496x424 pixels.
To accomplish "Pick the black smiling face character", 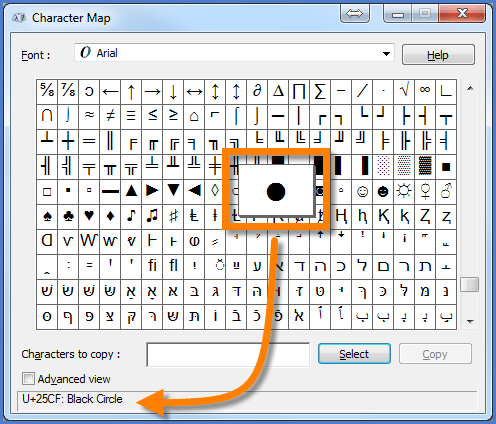I will click(x=383, y=191).
